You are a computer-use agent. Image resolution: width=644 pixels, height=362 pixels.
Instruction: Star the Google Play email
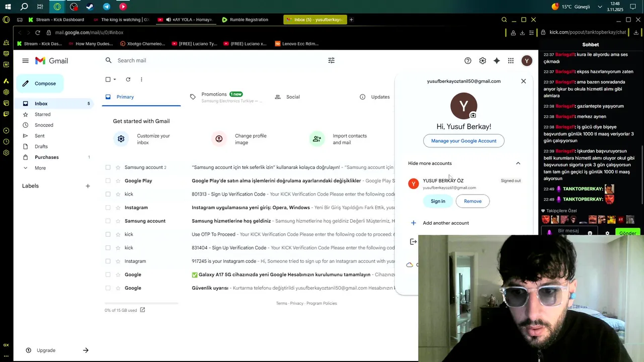point(118,181)
